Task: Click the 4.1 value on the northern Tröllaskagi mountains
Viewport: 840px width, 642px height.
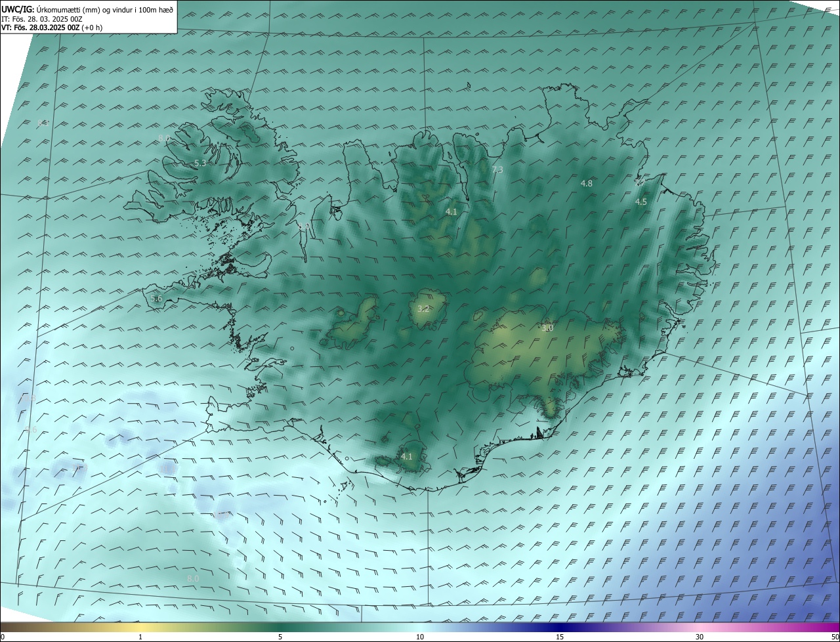Action: click(x=451, y=211)
